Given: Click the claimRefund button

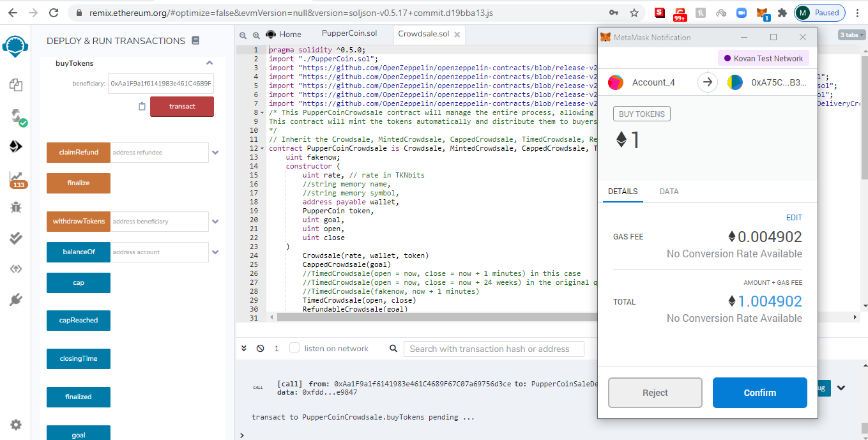Looking at the screenshot, I should pos(79,153).
